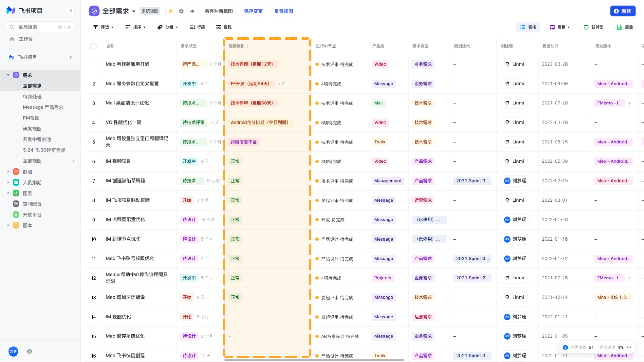Click 重置视图 button
The height and width of the screenshot is (362, 644).
click(284, 11)
